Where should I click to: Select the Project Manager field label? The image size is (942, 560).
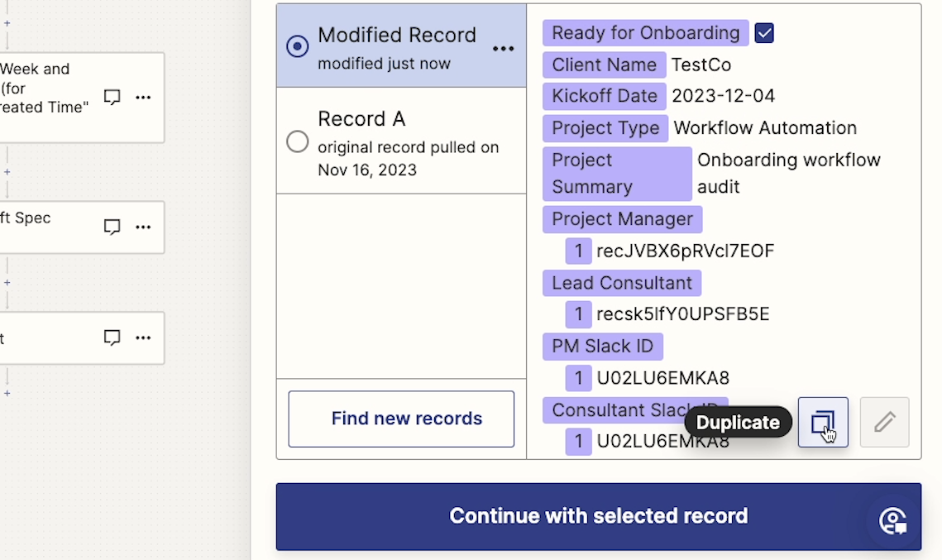click(x=623, y=219)
